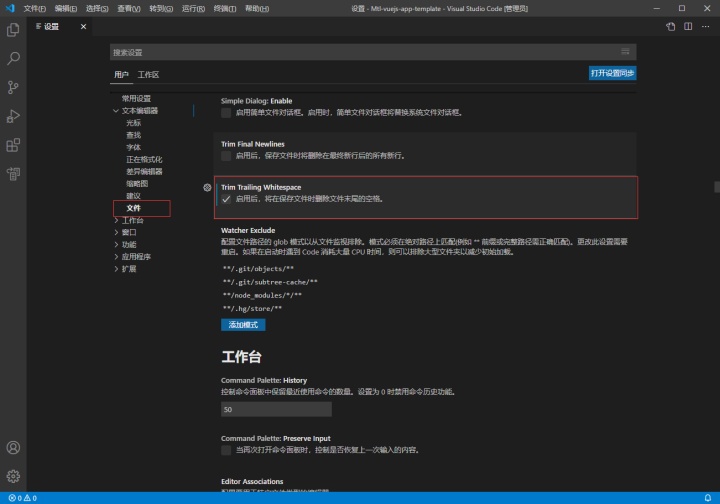The height and width of the screenshot is (504, 720).
Task: Switch to the 工作区 settings tab
Action: [148, 74]
